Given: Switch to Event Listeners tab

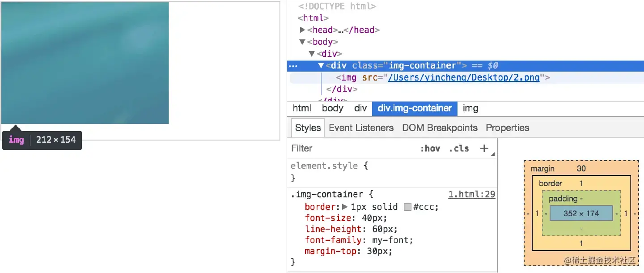Looking at the screenshot, I should point(361,128).
